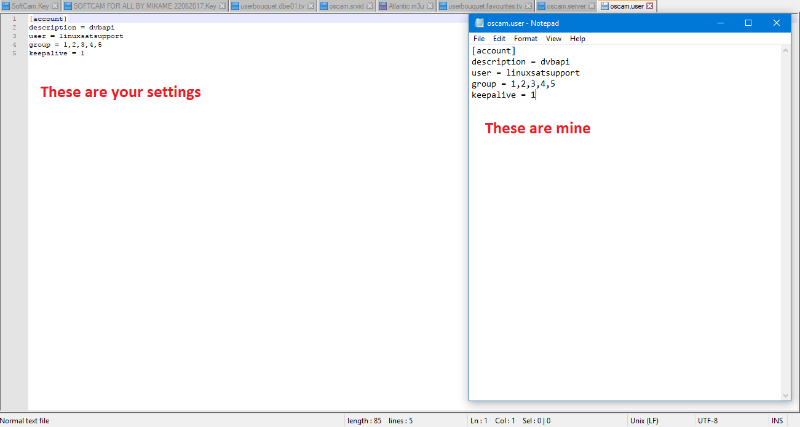
Task: Close the SOFTCAM FOR ALL BY MIKAME tab
Action: click(x=222, y=6)
